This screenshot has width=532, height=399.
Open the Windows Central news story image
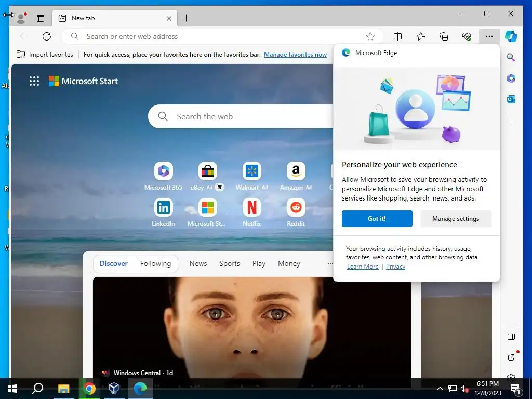click(x=252, y=328)
